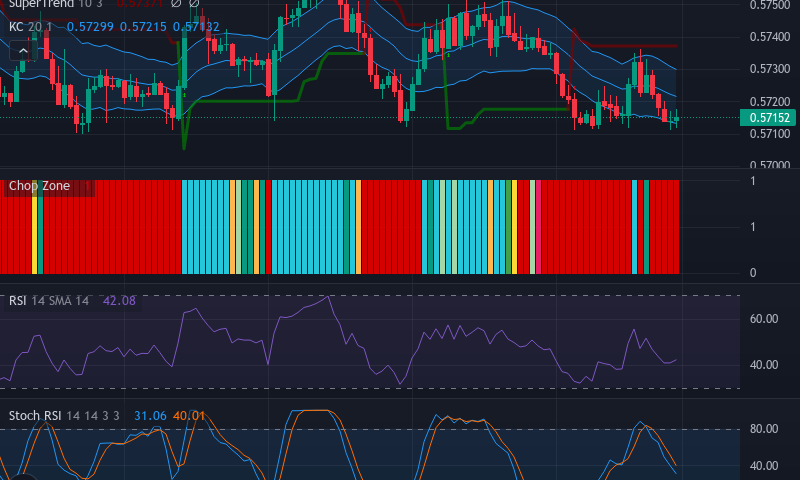Click the 0.57200 price scale label
The width and height of the screenshot is (800, 480).
click(770, 102)
